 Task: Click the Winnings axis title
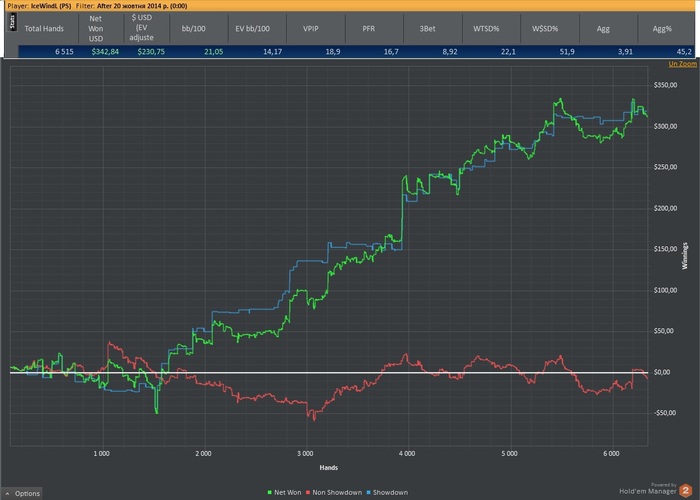(x=685, y=256)
